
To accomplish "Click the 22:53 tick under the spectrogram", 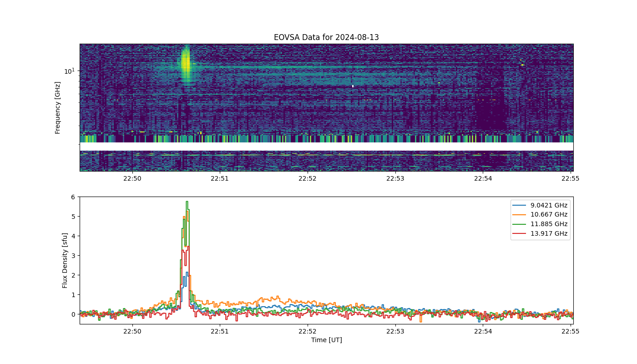I will pyautogui.click(x=395, y=179).
